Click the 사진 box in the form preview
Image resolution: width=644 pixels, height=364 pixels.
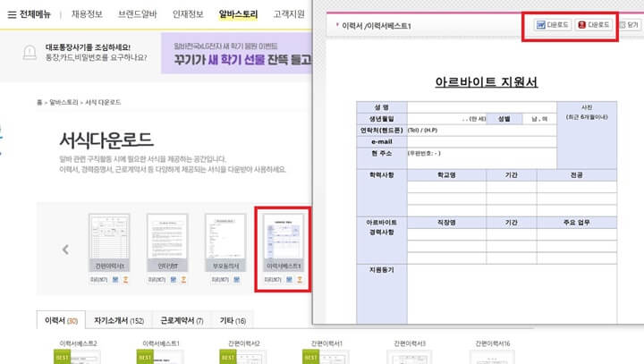pos(587,135)
